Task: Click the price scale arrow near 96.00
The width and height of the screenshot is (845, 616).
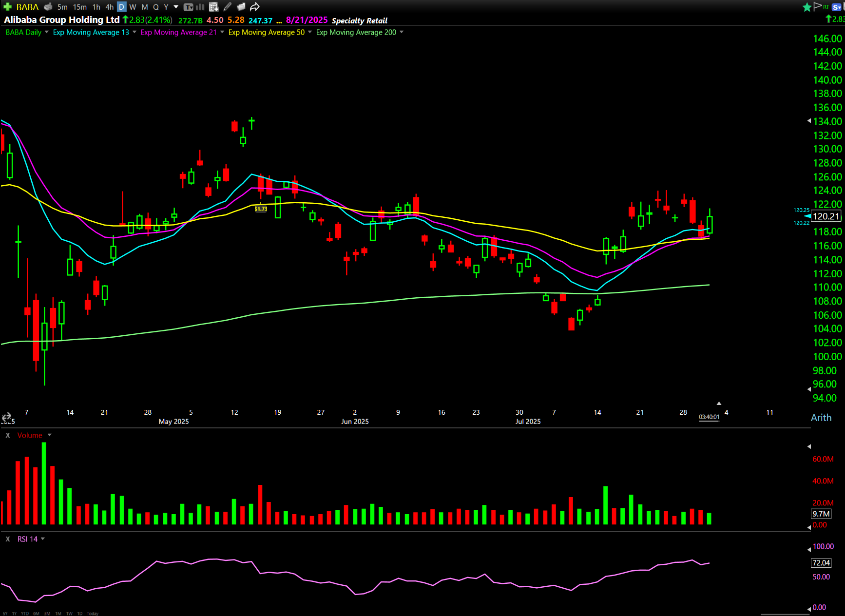Action: 809,389
